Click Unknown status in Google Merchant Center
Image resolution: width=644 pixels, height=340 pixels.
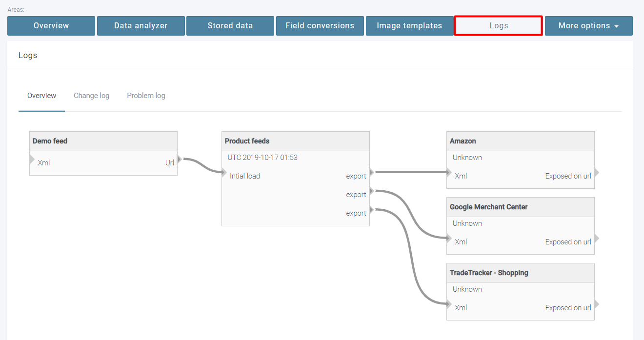(x=467, y=223)
